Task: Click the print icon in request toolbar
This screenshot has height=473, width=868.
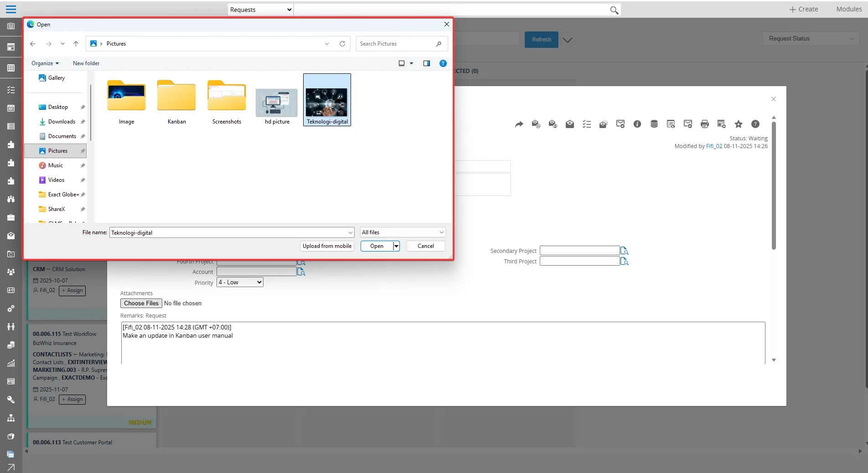Action: point(704,124)
